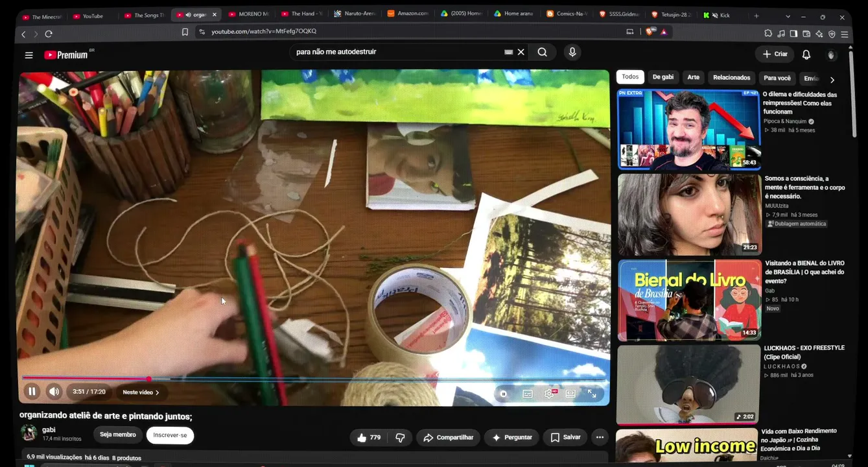Open the Somos a consciência video thumbnail
The width and height of the screenshot is (868, 467).
pos(689,215)
